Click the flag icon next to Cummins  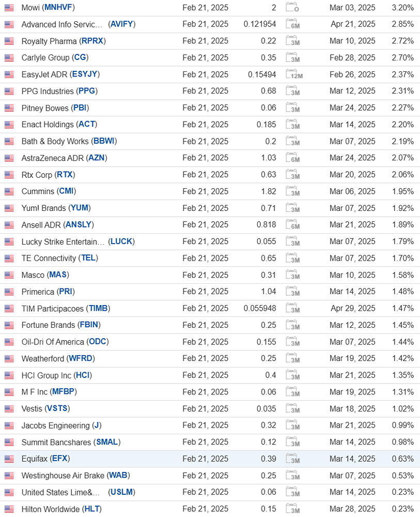tap(9, 192)
